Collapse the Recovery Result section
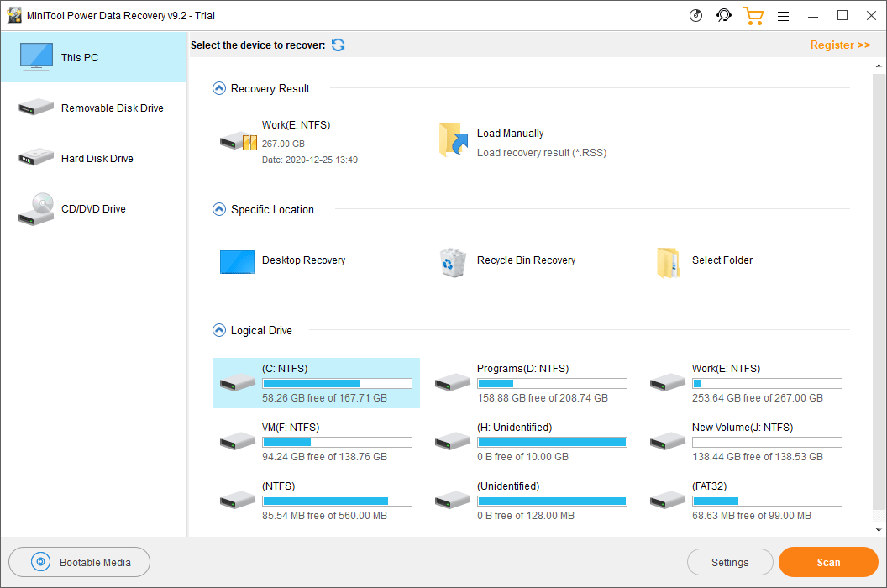This screenshot has height=588, width=887. click(219, 88)
